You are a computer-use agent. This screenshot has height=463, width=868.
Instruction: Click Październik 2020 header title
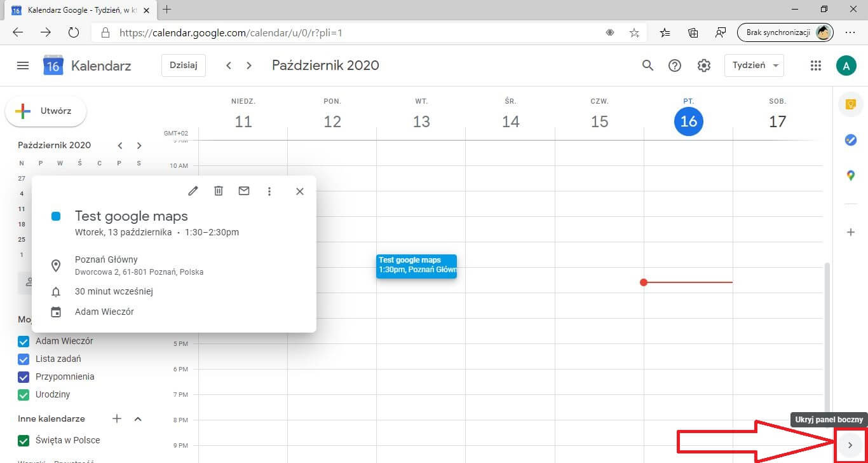tap(325, 66)
